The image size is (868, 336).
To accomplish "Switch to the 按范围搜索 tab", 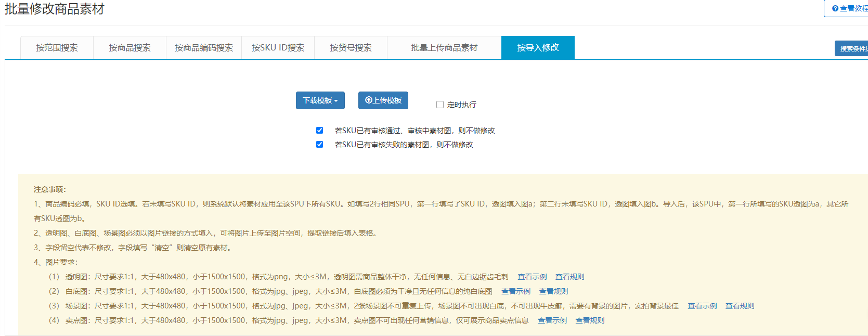I will pyautogui.click(x=57, y=48).
